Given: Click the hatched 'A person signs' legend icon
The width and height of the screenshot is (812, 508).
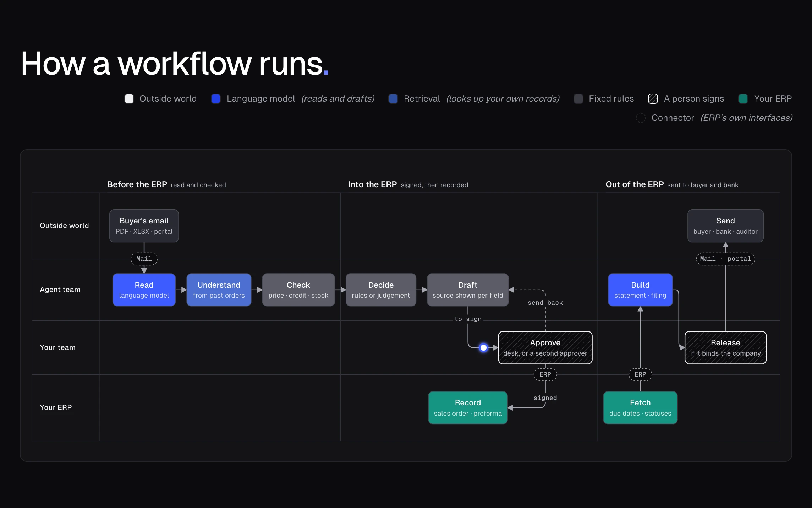Looking at the screenshot, I should pyautogui.click(x=653, y=99).
